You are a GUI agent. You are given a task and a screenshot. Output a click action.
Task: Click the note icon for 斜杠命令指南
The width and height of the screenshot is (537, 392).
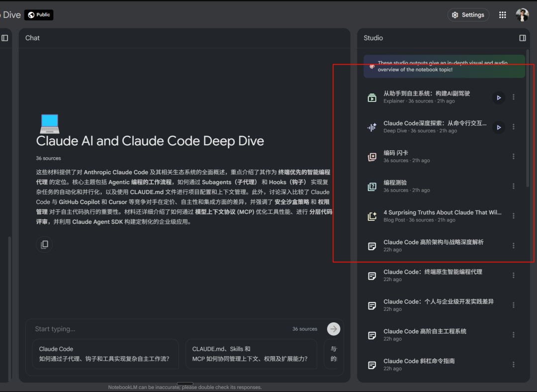click(372, 365)
